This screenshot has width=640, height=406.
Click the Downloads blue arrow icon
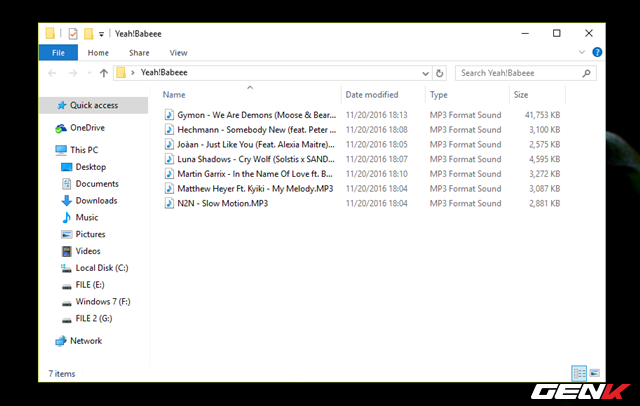pos(67,201)
